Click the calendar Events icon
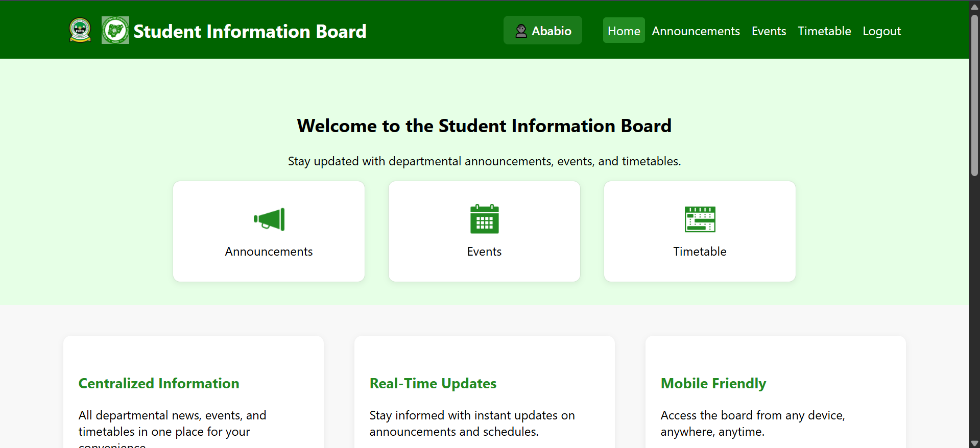This screenshot has height=448, width=980. [x=484, y=219]
